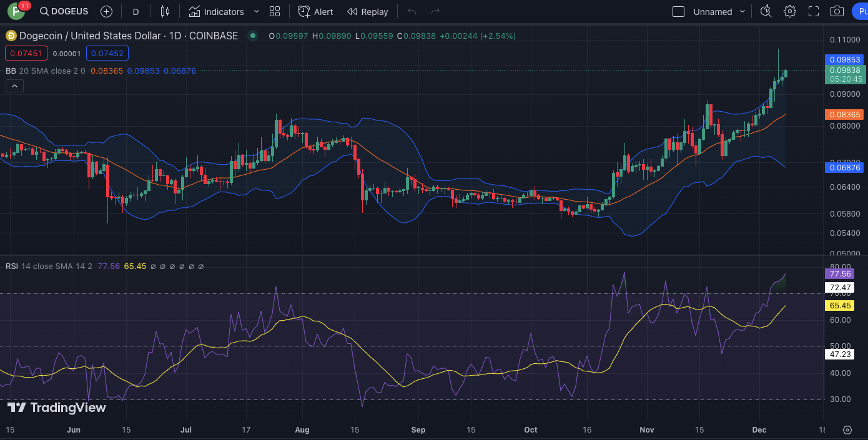Open the Unnamed layout dropdown
The height and width of the screenshot is (440, 868).
(x=742, y=12)
